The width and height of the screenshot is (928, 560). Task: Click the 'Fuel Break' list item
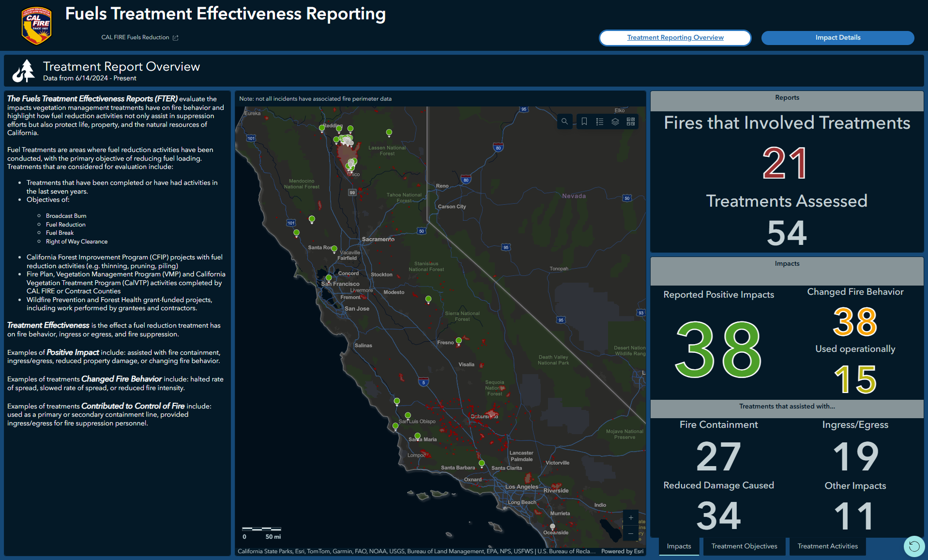(x=60, y=233)
